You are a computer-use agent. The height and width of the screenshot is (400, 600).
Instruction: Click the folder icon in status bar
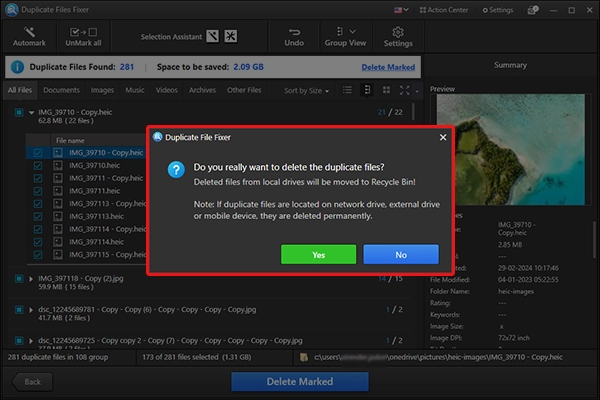coord(304,358)
